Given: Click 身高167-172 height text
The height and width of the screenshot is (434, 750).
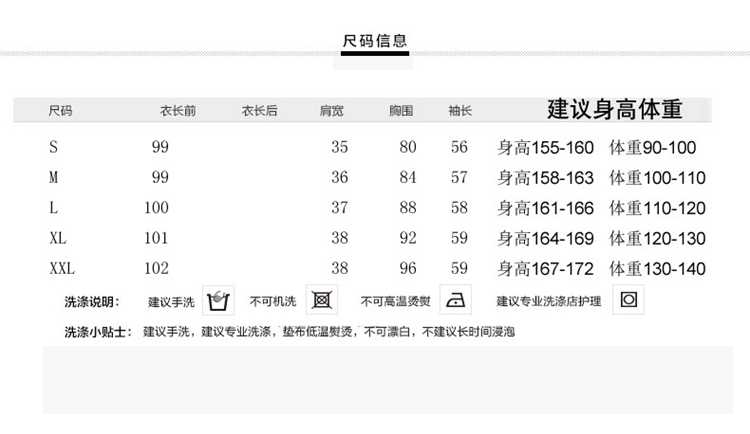Looking at the screenshot, I should 546,269.
